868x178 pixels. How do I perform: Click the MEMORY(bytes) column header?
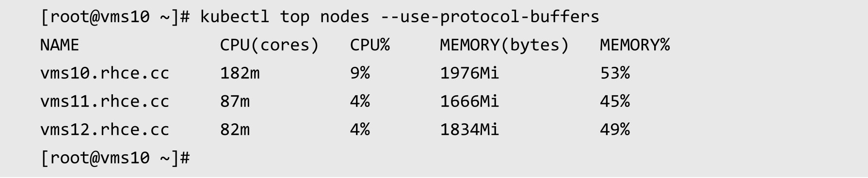pyautogui.click(x=504, y=45)
